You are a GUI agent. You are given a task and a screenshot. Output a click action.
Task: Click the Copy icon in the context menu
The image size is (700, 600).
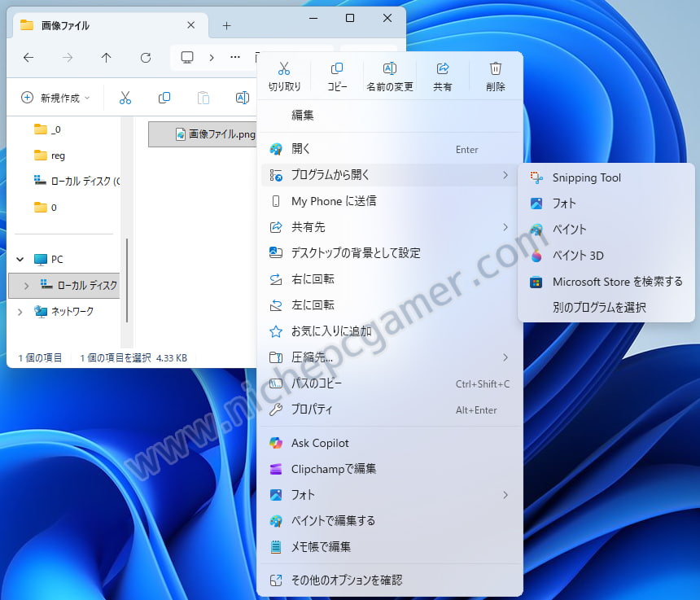337,68
